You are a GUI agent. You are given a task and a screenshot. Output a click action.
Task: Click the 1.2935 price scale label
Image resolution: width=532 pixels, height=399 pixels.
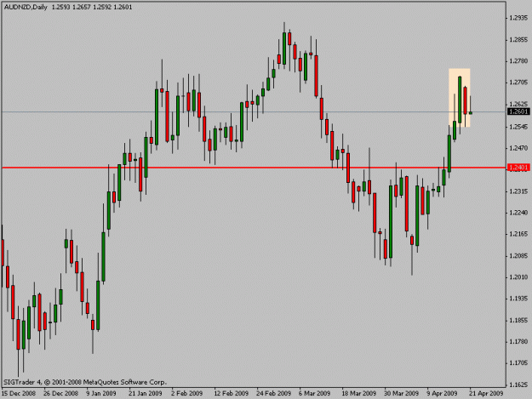coord(519,18)
